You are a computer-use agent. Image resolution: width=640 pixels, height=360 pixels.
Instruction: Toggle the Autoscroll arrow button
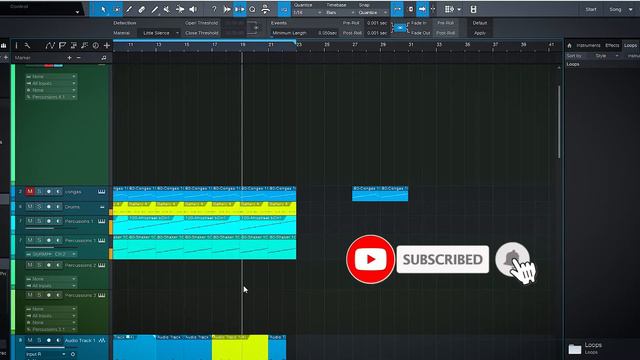422,9
